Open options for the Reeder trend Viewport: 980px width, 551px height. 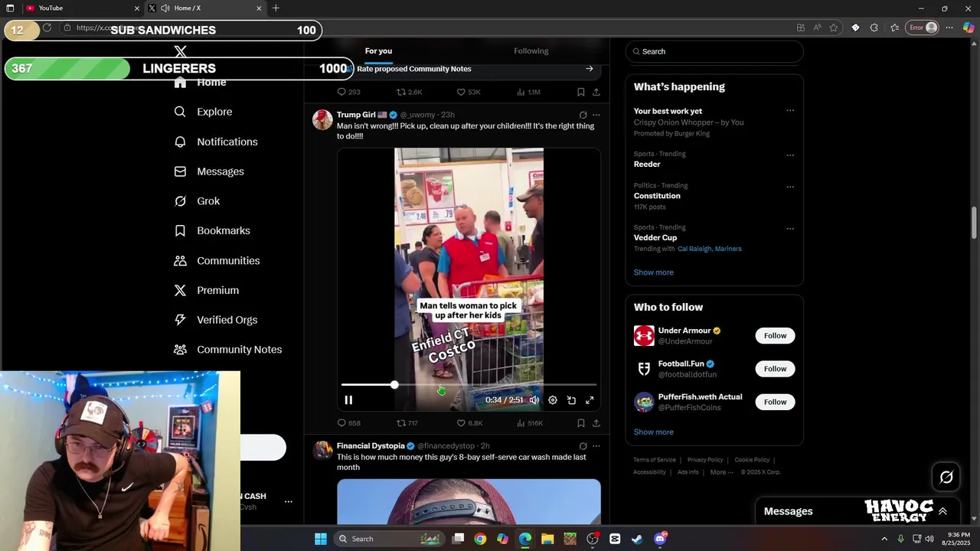pos(790,155)
